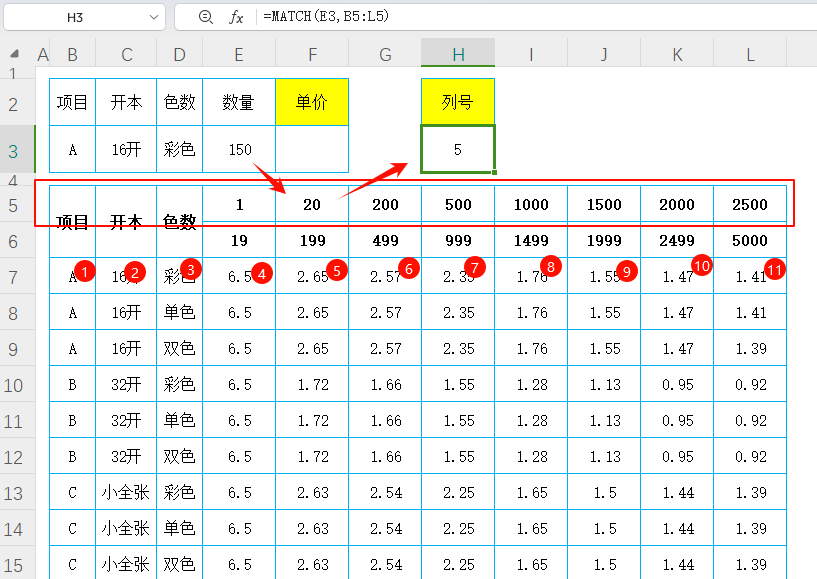Select column F header
817x579 pixels.
coord(312,54)
